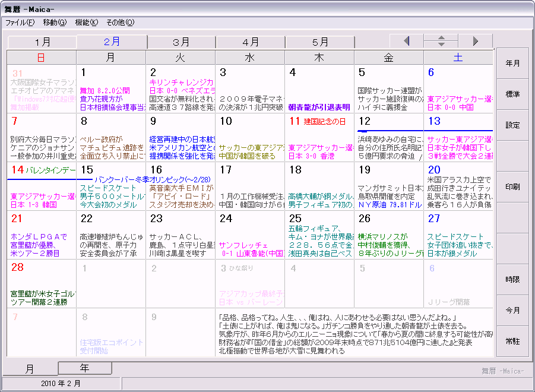Click the up-down arrows between month navigation
Screen dimensions: 535x392
441,42
